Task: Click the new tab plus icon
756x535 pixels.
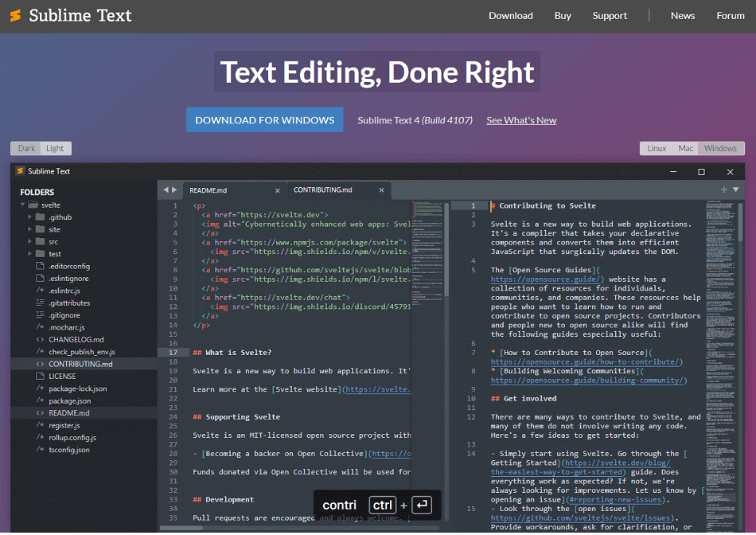Action: pyautogui.click(x=723, y=189)
